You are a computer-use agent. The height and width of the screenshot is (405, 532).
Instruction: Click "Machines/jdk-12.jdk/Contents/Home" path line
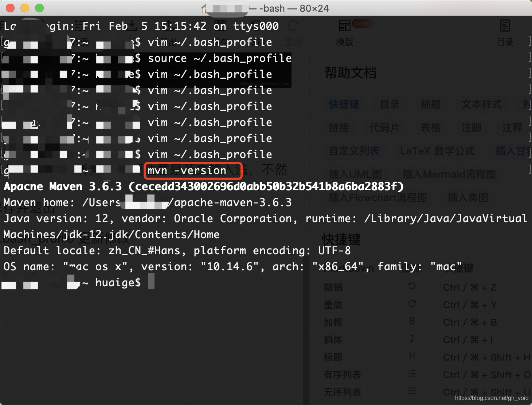coord(112,235)
